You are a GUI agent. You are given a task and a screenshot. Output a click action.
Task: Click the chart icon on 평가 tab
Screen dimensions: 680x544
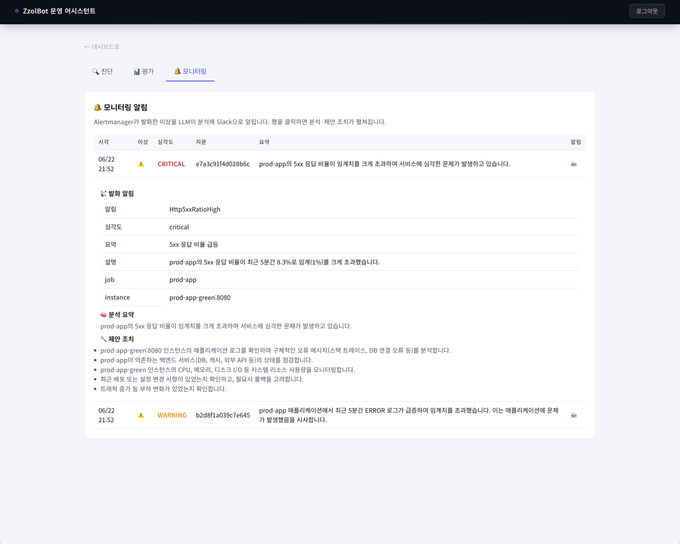pyautogui.click(x=137, y=72)
